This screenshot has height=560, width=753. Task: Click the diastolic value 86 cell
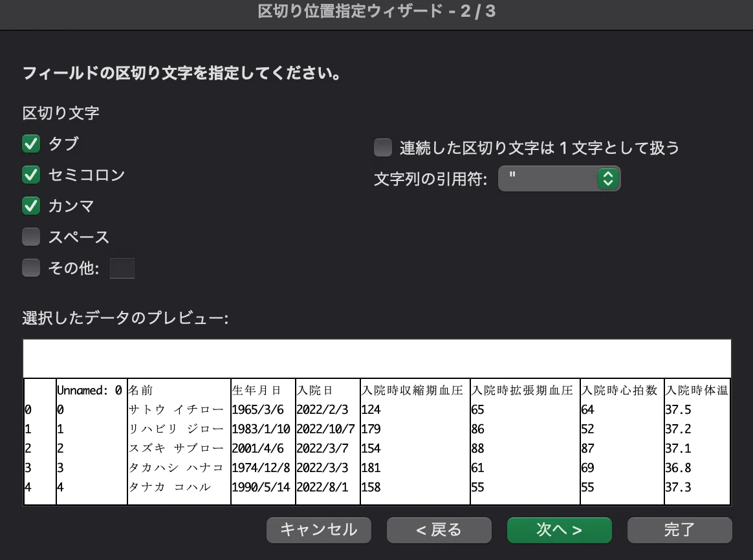click(x=478, y=429)
